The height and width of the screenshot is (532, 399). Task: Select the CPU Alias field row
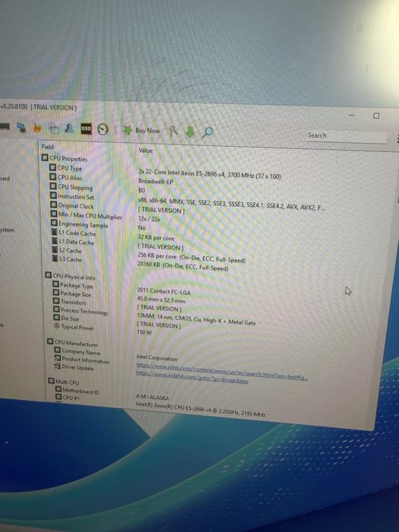click(66, 177)
